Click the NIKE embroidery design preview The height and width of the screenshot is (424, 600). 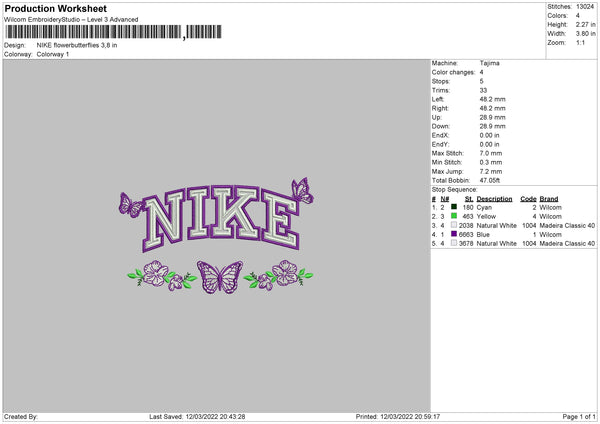217,236
